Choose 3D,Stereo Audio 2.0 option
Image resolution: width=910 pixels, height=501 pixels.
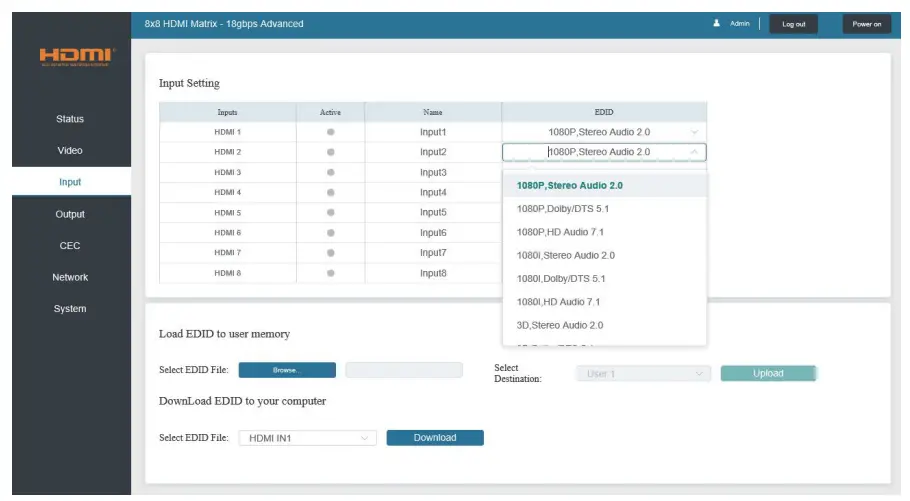pos(604,325)
